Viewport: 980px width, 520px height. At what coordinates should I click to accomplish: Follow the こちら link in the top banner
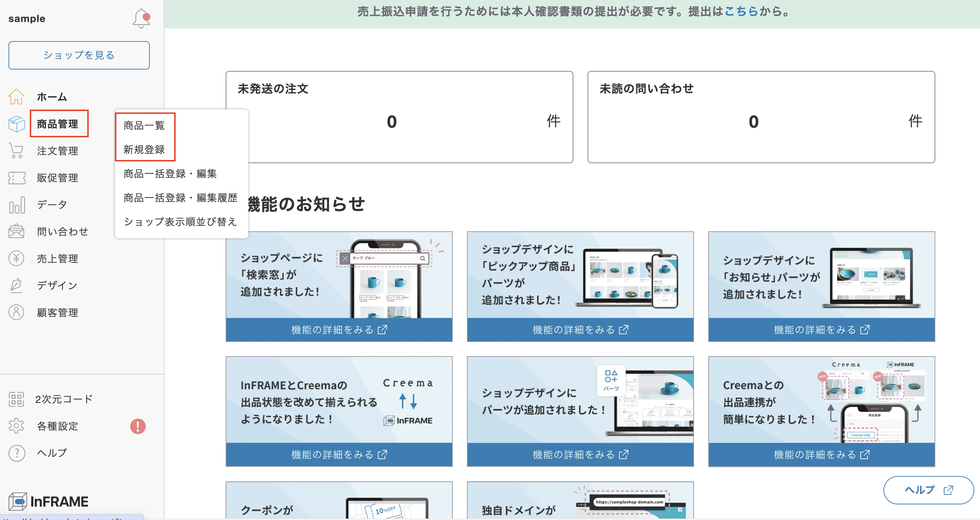(x=742, y=11)
